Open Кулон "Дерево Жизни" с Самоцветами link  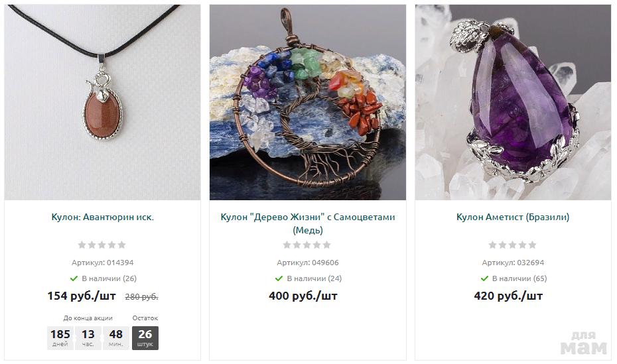pyautogui.click(x=308, y=223)
